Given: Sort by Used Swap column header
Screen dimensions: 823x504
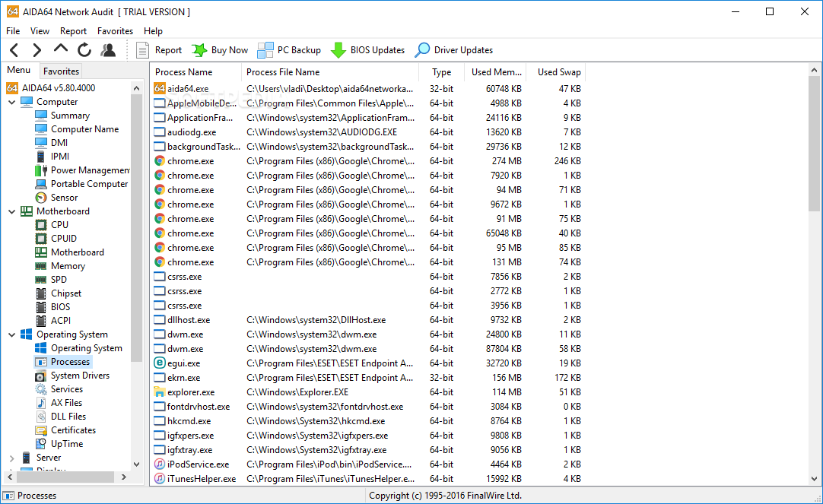Looking at the screenshot, I should pyautogui.click(x=554, y=72).
